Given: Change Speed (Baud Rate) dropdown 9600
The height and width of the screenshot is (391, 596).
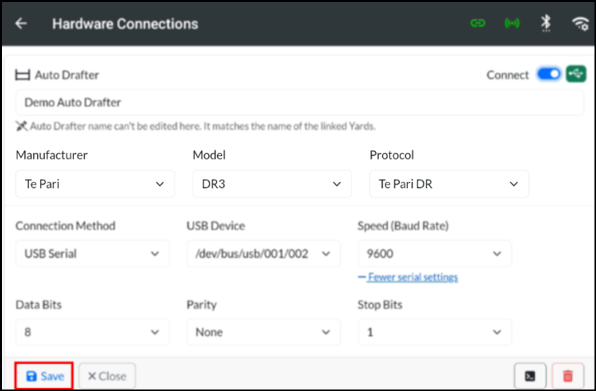Looking at the screenshot, I should pyautogui.click(x=434, y=253).
